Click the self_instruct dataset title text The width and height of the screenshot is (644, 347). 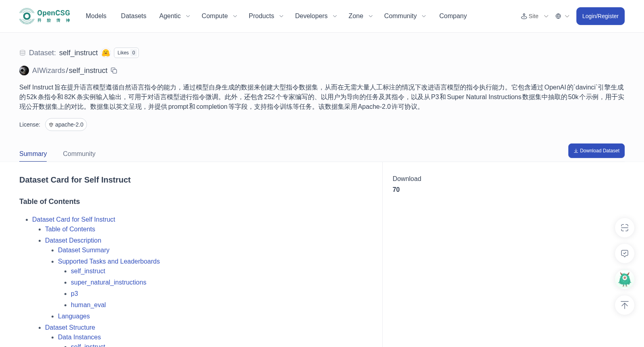tap(78, 53)
